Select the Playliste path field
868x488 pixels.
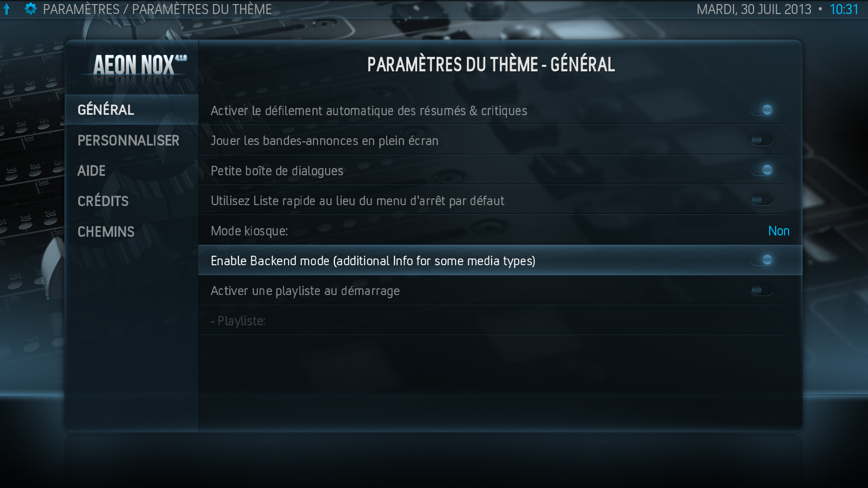point(494,320)
